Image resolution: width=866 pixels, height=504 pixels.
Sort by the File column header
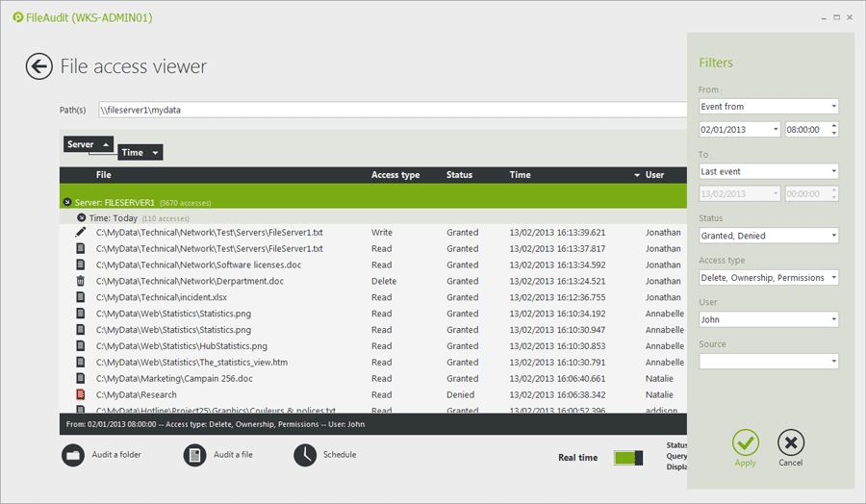pyautogui.click(x=104, y=175)
